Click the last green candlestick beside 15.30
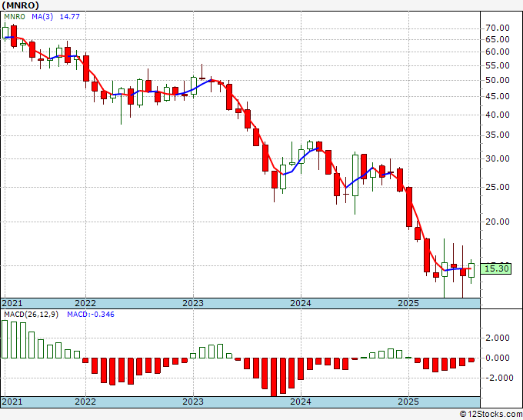 (471, 271)
